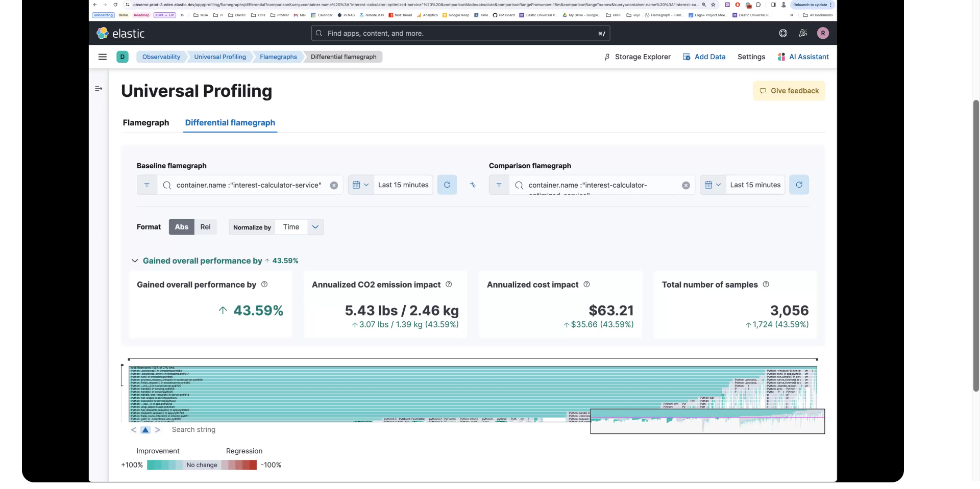
Task: Open comparison query filter menu icon
Action: pos(499,185)
